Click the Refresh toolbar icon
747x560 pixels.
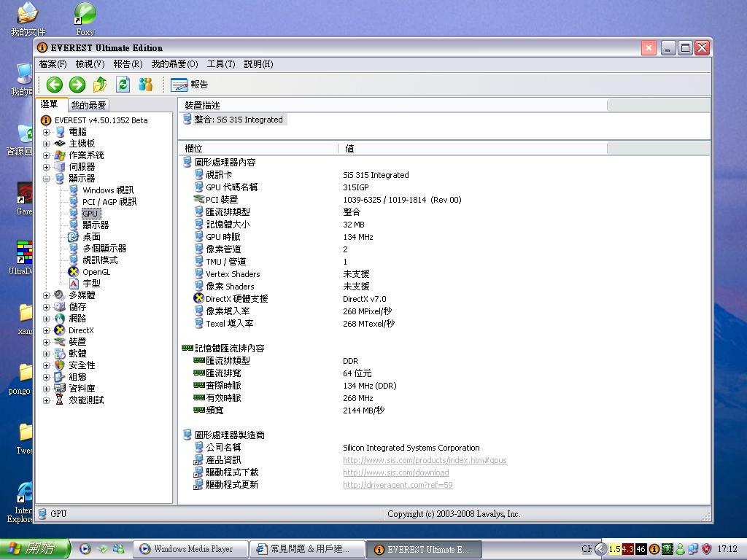pyautogui.click(x=123, y=85)
